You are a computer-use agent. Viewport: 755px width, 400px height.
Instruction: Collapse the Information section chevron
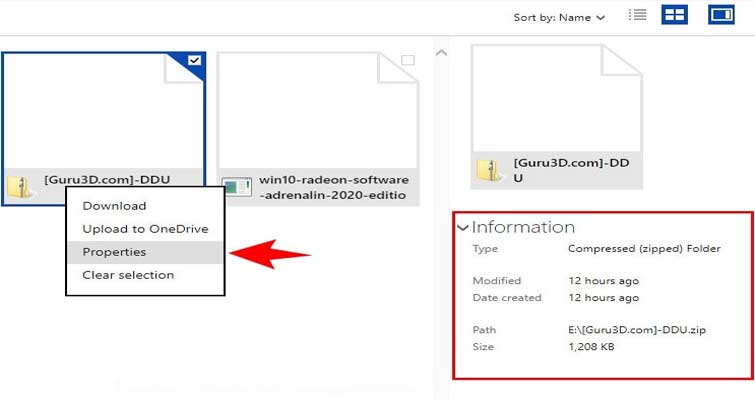[x=463, y=227]
